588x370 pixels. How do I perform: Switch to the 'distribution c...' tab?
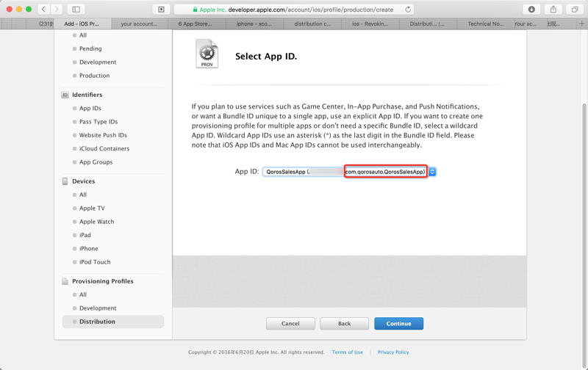(x=312, y=23)
